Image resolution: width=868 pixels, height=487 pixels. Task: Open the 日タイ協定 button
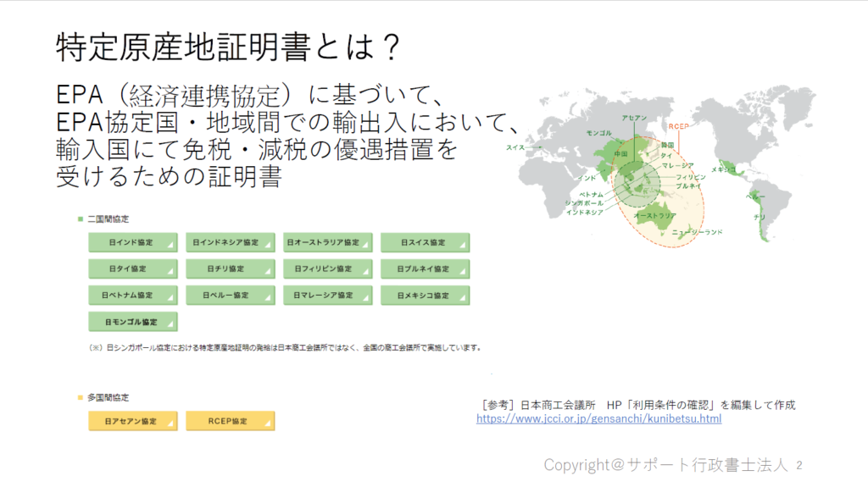132,268
